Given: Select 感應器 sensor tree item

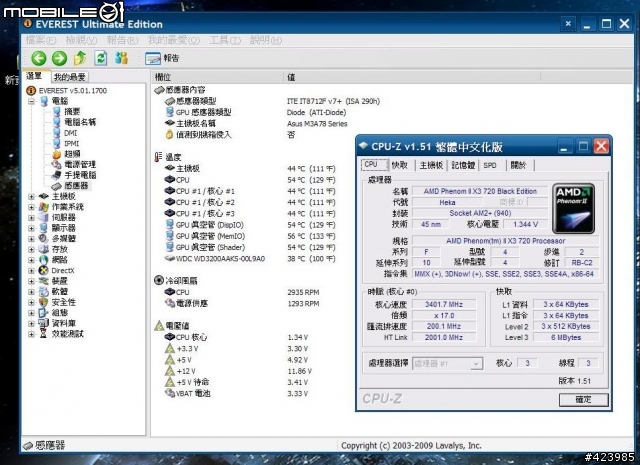Looking at the screenshot, I should coord(76,186).
